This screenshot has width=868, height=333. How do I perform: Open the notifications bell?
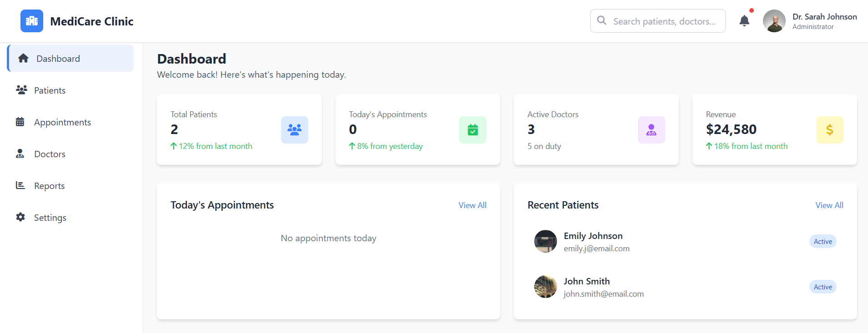(744, 21)
